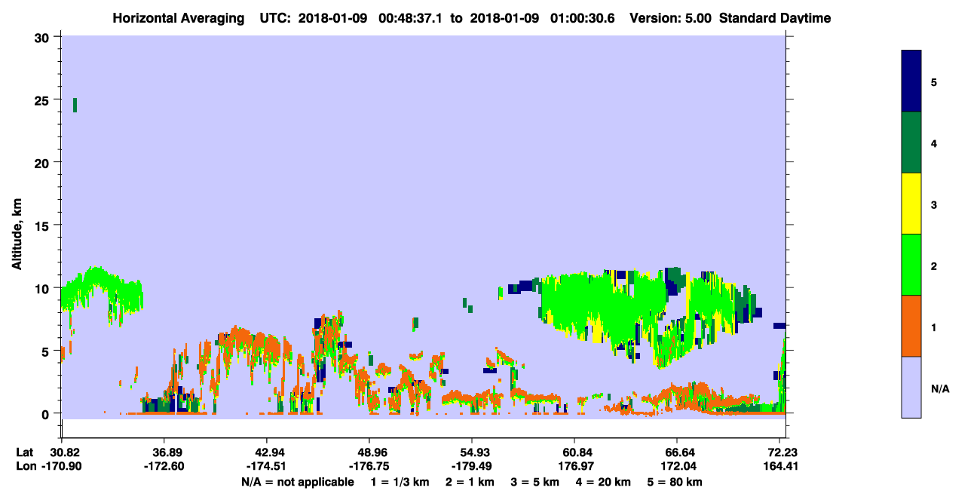
Task: Click the '3 = 5 km' footnote
Action: (535, 482)
